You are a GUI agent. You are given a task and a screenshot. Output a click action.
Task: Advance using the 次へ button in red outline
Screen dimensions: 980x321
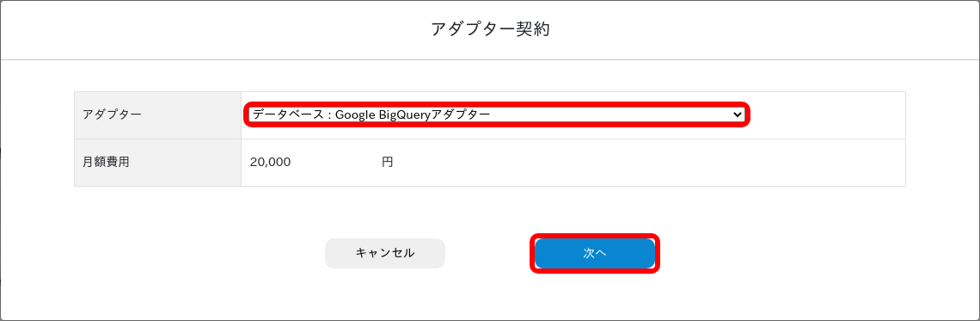[594, 253]
